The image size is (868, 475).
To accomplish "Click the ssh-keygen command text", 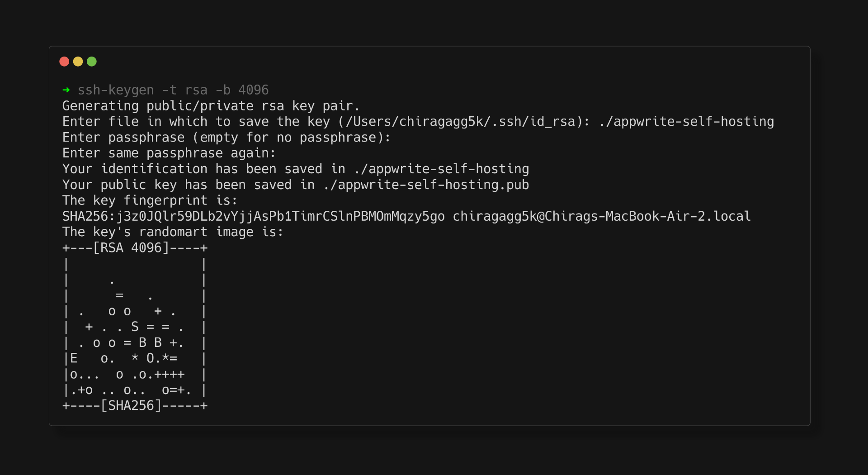I will [116, 90].
